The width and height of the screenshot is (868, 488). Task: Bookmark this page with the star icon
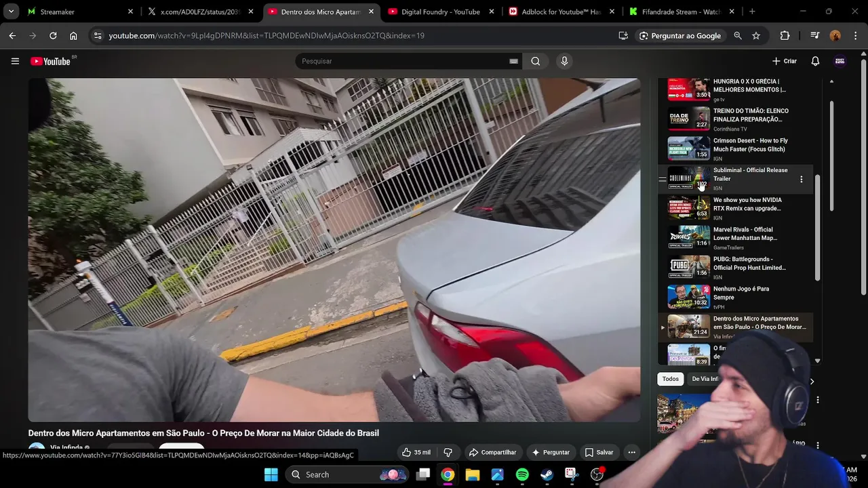756,35
